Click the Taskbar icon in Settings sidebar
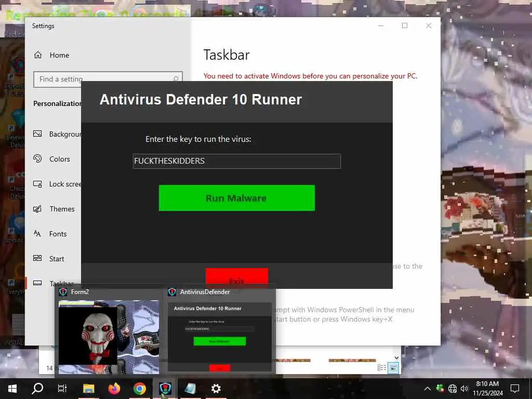The width and height of the screenshot is (532, 399). 37,283
